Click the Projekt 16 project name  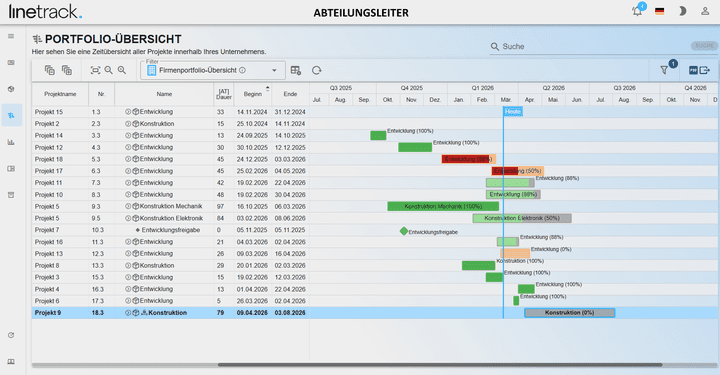pos(49,242)
